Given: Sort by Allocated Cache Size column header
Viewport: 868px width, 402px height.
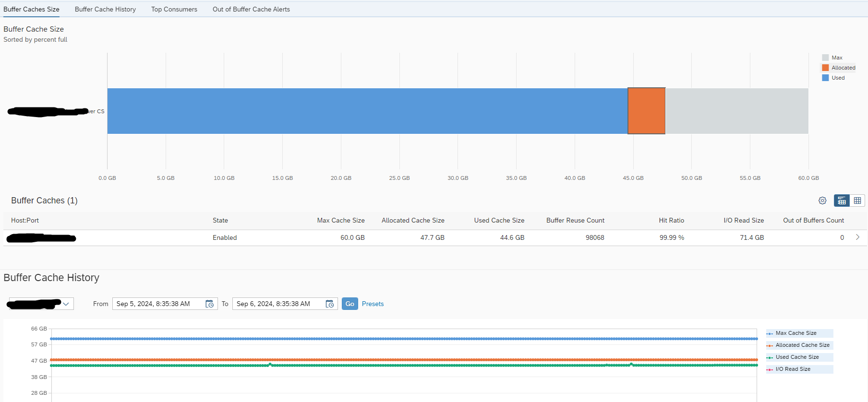Looking at the screenshot, I should 413,220.
